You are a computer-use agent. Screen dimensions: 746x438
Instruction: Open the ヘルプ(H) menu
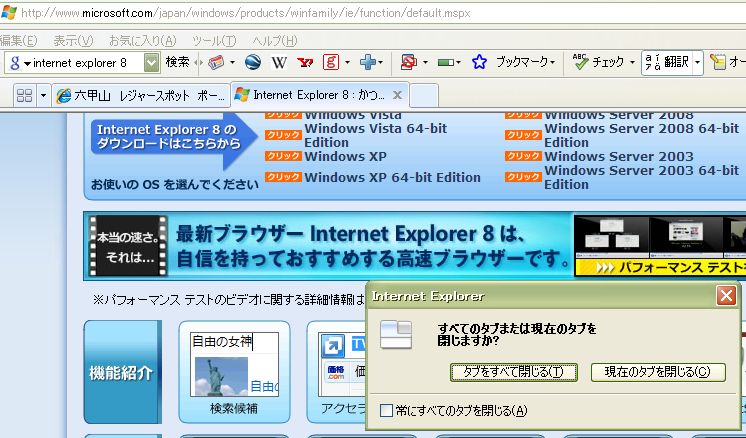coord(275,41)
